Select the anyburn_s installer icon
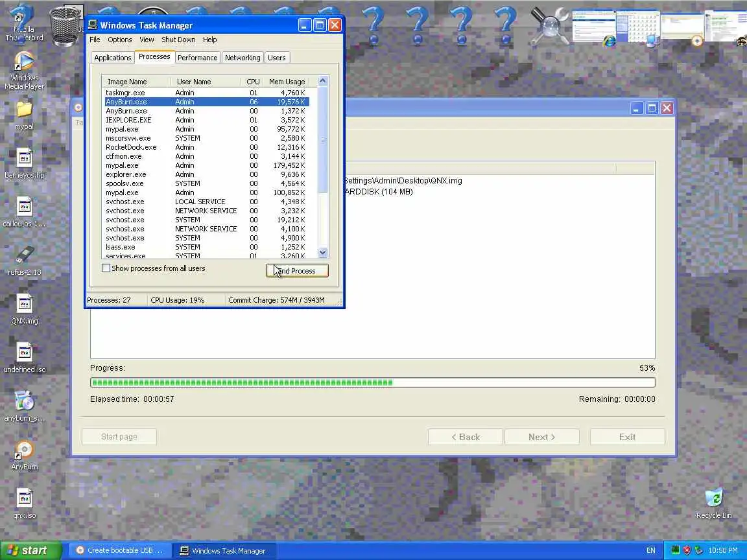747x560 pixels. click(x=24, y=406)
